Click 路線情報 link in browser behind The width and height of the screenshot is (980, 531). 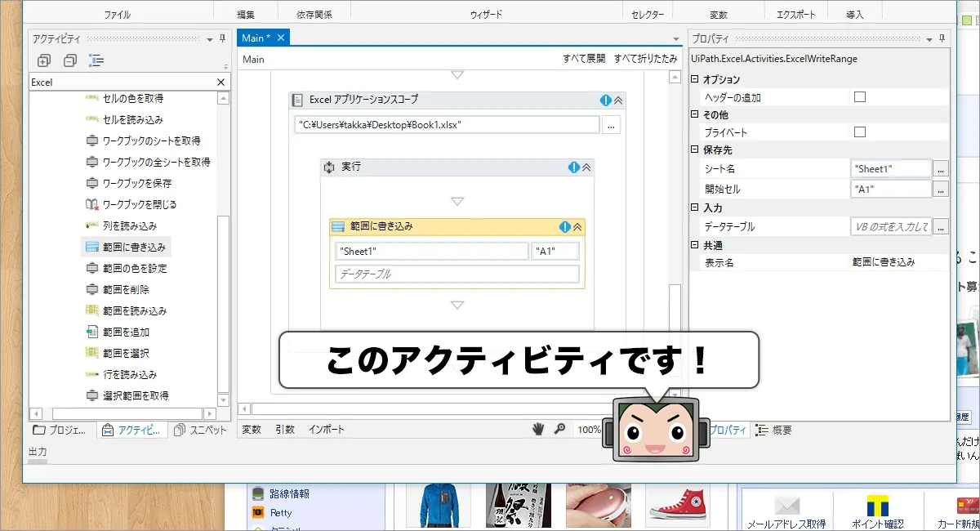click(289, 493)
